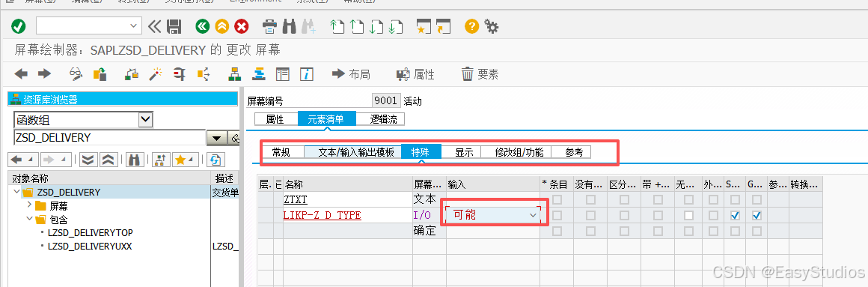Click the Print icon
This screenshot has width=868, height=287.
pos(269,26)
